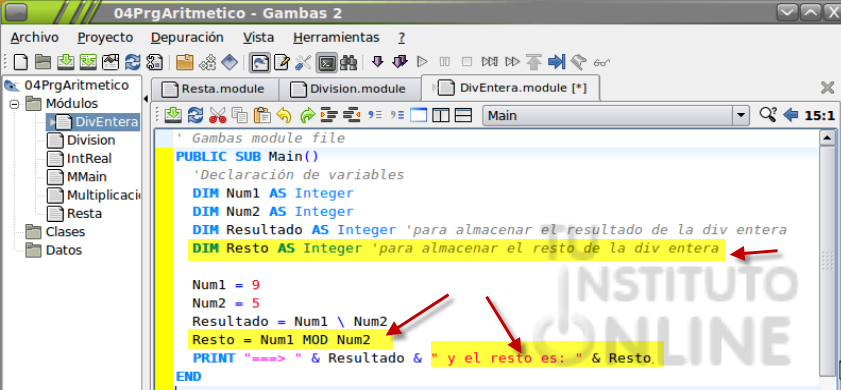
Task: Click the grey up-arrow Return icon
Action: pos(534,62)
